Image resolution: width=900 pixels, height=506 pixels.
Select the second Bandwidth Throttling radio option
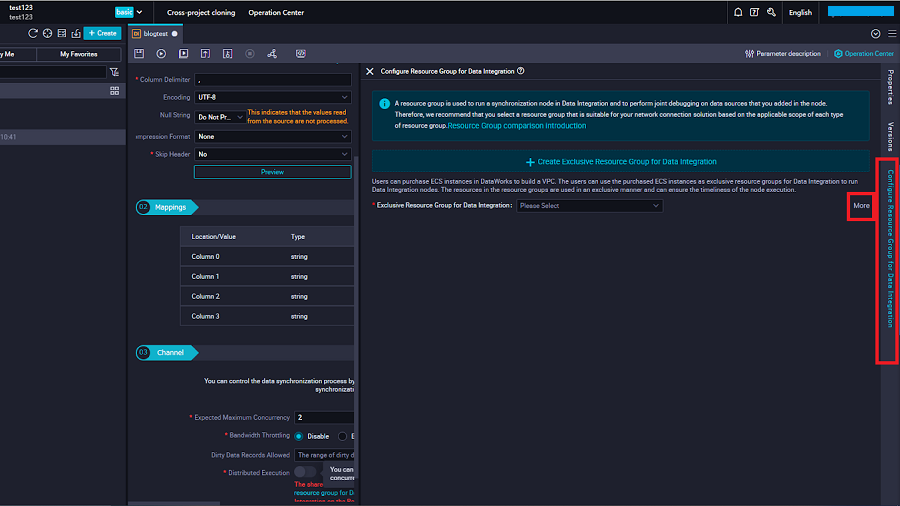[x=343, y=436]
